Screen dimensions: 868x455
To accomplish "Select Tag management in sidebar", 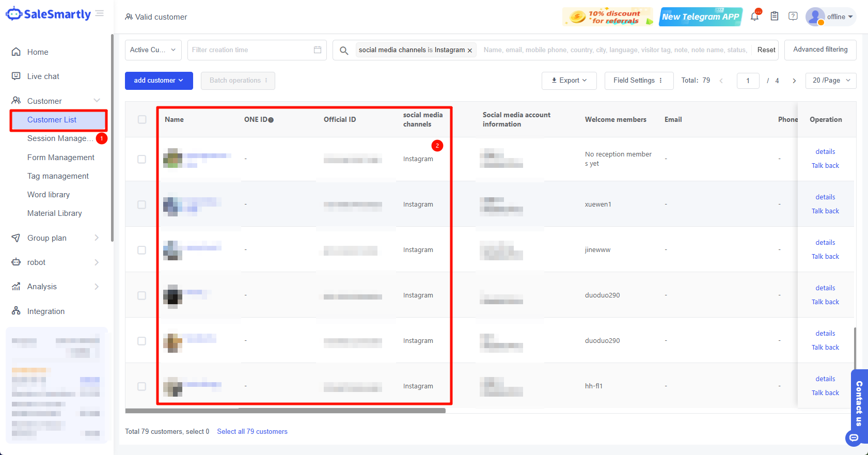I will (x=58, y=176).
